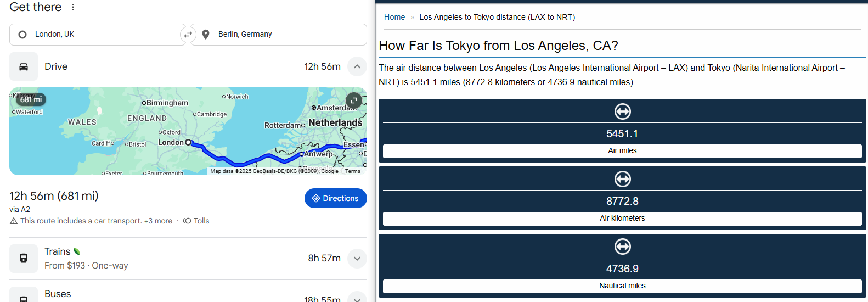
Task: Edit the London, UK origin field
Action: pyautogui.click(x=98, y=35)
